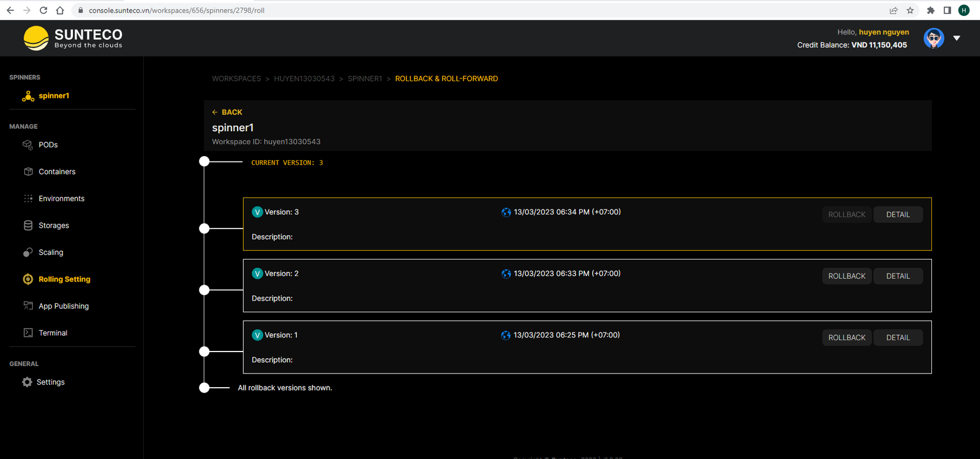The height and width of the screenshot is (459, 980).
Task: Click the Version 3 green V badge
Action: coord(257,212)
